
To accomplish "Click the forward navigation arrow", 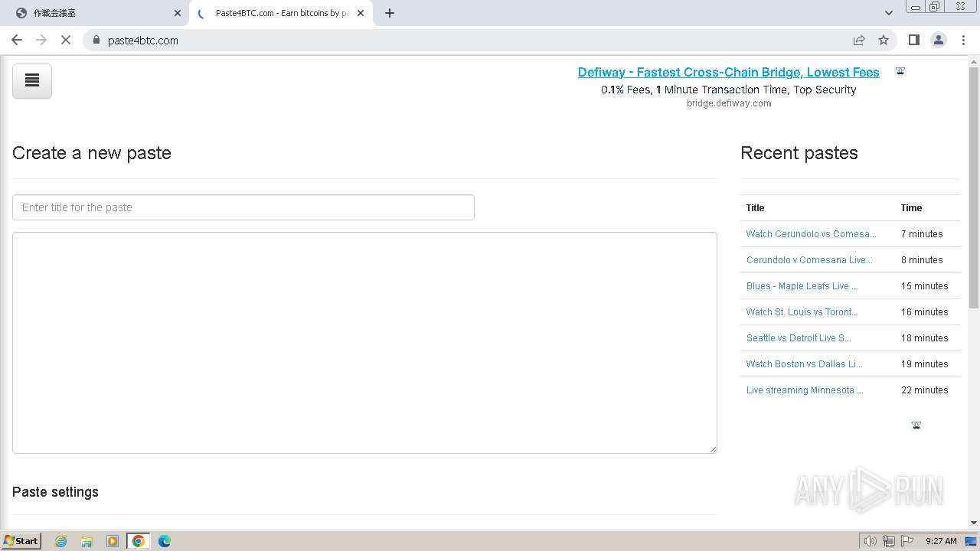I will pos(41,40).
